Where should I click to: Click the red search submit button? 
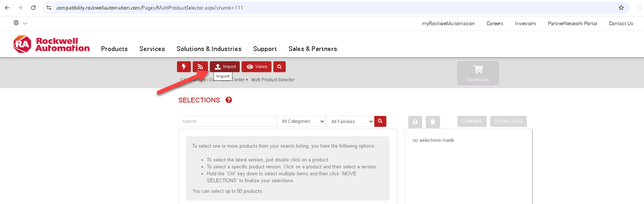click(x=380, y=121)
